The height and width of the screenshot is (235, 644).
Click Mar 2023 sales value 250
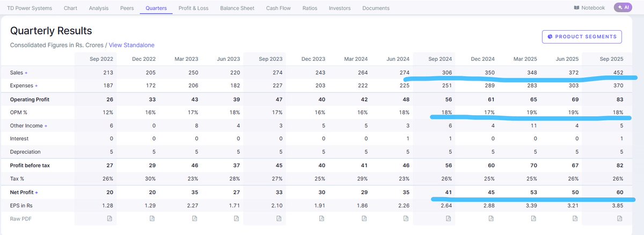coord(193,72)
